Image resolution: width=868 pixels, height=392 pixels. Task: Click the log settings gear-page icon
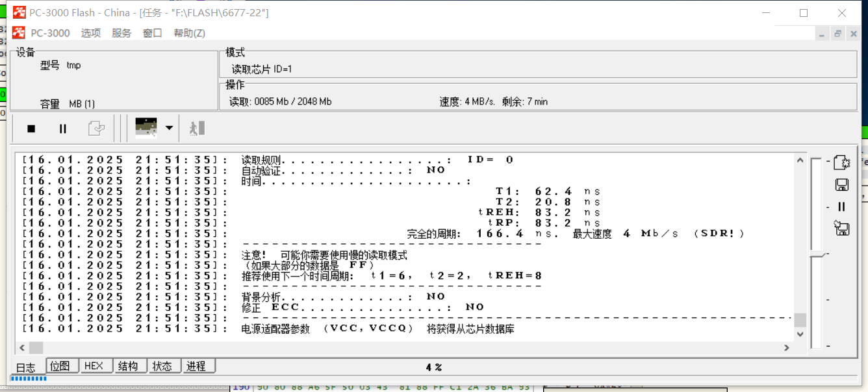841,162
